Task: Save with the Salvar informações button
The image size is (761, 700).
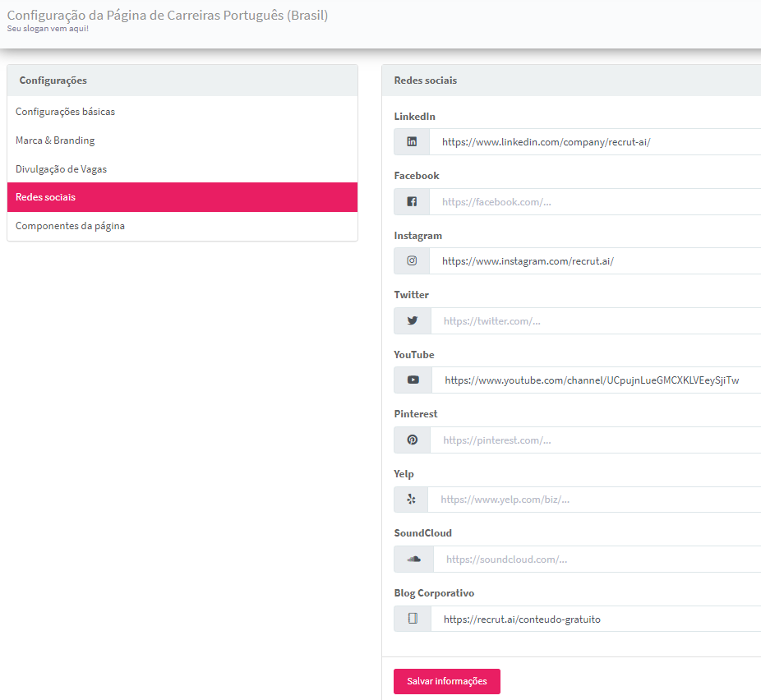Action: point(447,681)
